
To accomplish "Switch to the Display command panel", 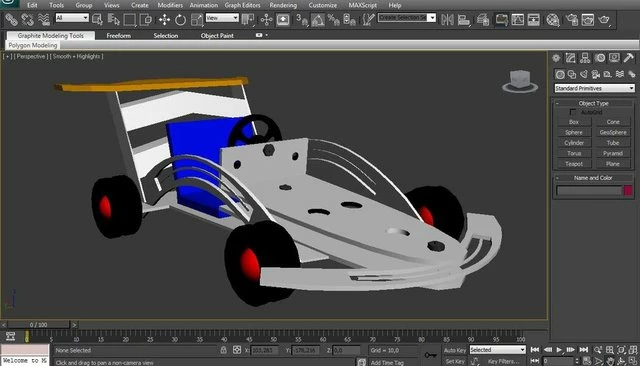I will coord(614,58).
